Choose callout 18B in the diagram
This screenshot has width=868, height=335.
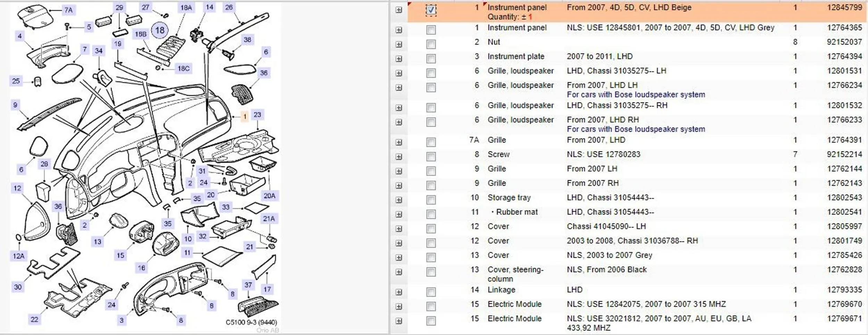pyautogui.click(x=141, y=34)
